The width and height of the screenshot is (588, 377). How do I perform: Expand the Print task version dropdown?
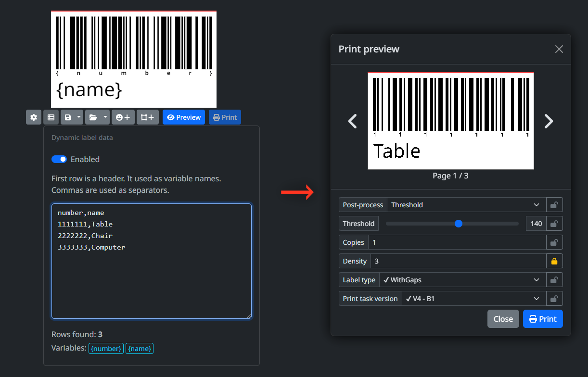coord(473,299)
